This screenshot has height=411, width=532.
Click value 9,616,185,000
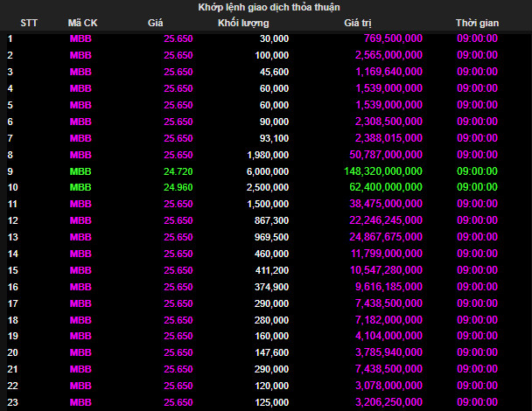388,287
